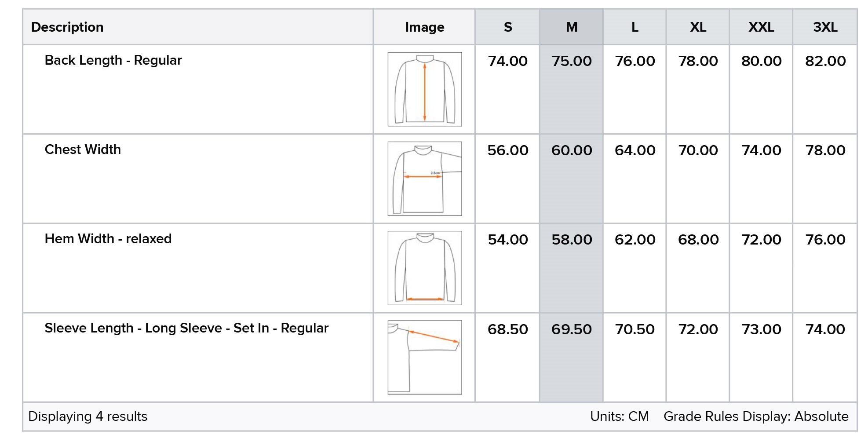The image size is (868, 442).
Task: Open the Chest Width measurement diagram image
Action: tap(424, 179)
